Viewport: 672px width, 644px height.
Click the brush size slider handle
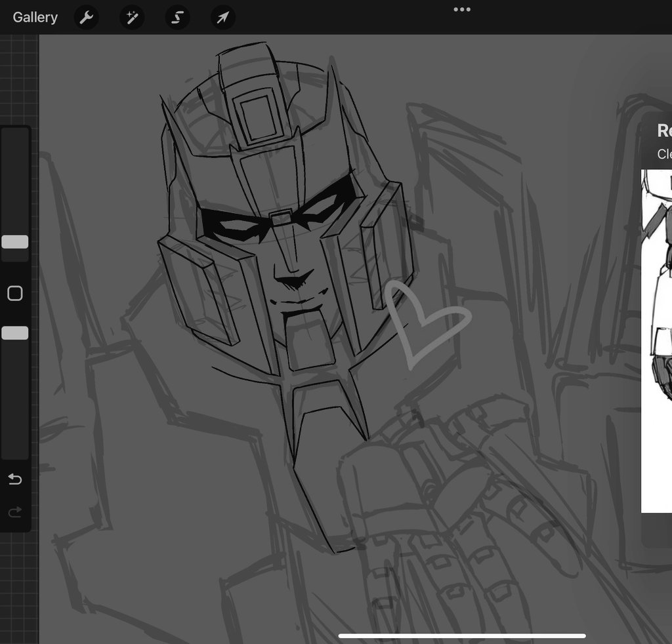(x=15, y=242)
